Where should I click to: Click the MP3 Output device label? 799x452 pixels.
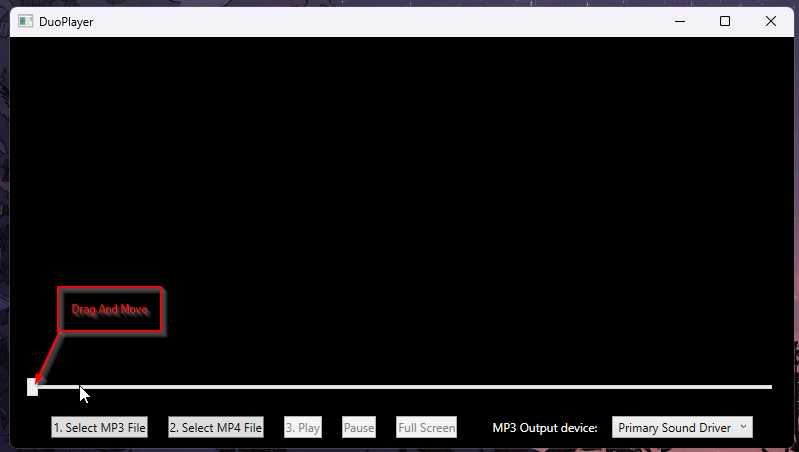click(545, 428)
